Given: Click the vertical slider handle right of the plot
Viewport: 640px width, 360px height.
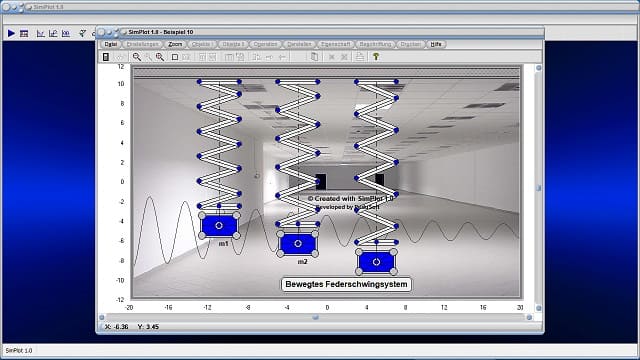Looking at the screenshot, I should click(x=538, y=188).
